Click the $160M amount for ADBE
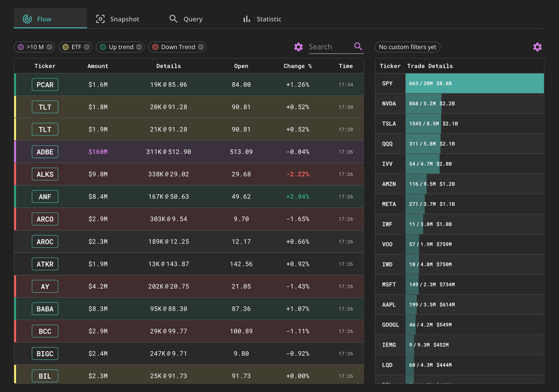 [x=98, y=152]
